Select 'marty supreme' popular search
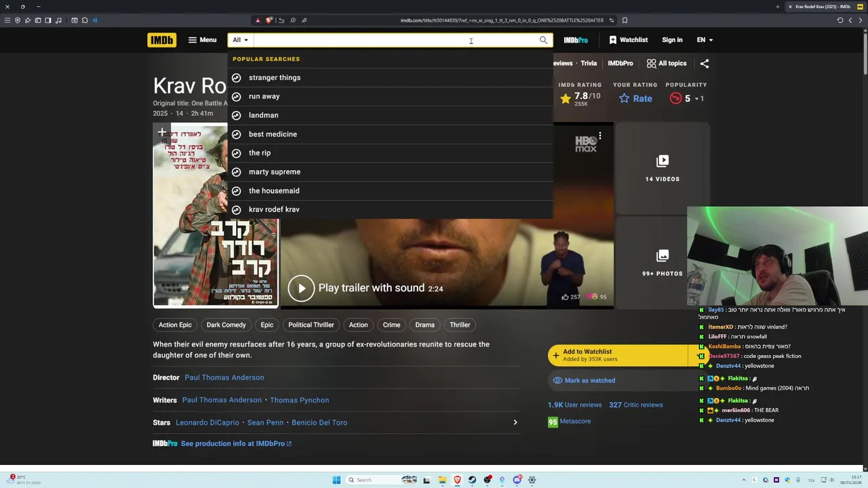 tap(390, 171)
